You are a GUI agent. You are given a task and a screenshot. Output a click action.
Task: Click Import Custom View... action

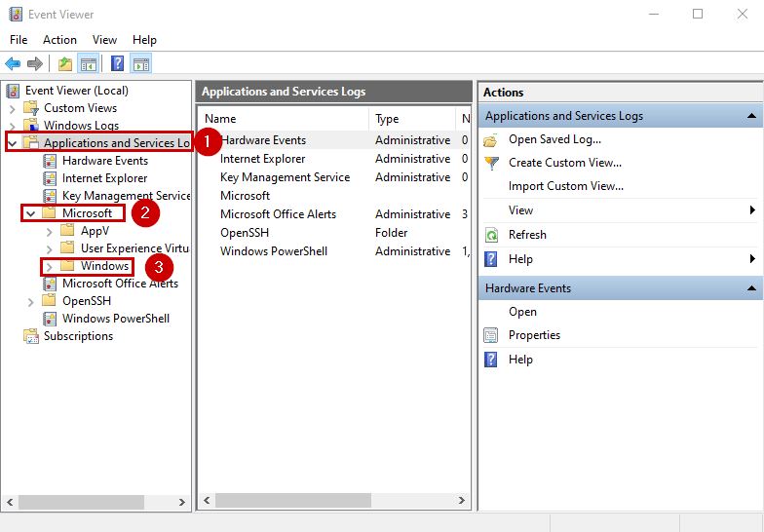[566, 186]
